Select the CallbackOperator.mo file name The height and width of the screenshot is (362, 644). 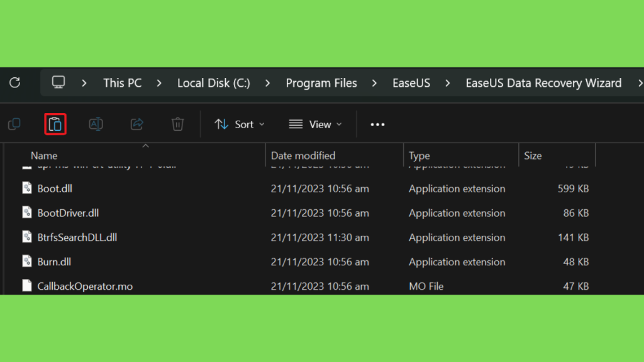[85, 286]
